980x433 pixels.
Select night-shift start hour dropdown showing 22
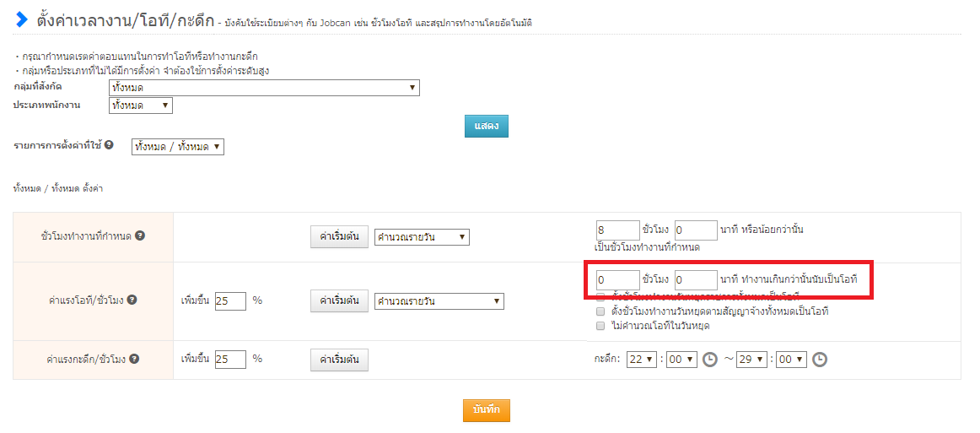(x=642, y=360)
